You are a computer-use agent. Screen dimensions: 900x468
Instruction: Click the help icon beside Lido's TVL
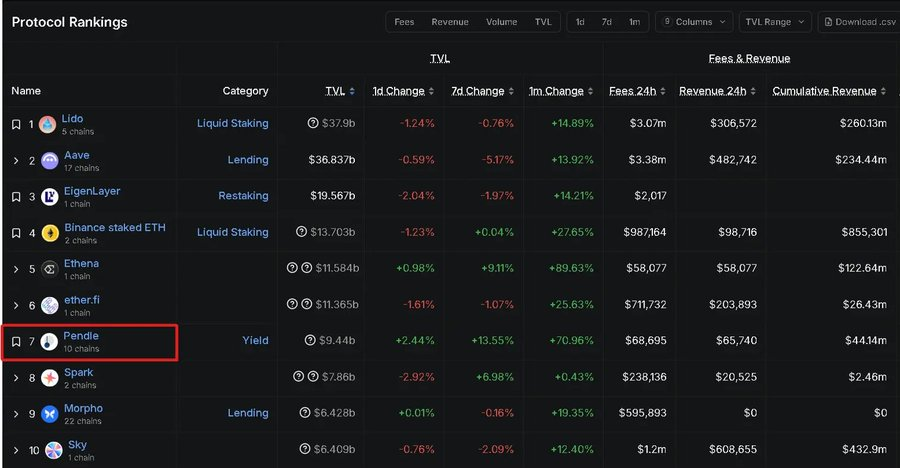(313, 123)
